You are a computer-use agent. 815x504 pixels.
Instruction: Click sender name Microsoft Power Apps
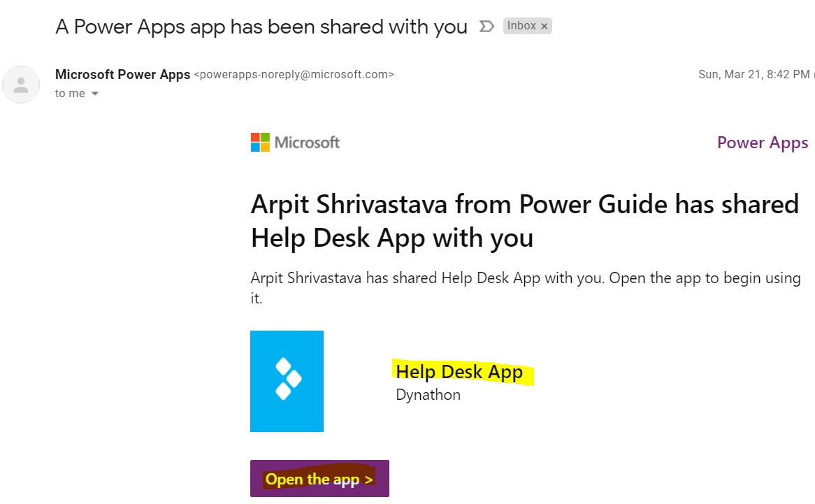pyautogui.click(x=122, y=74)
